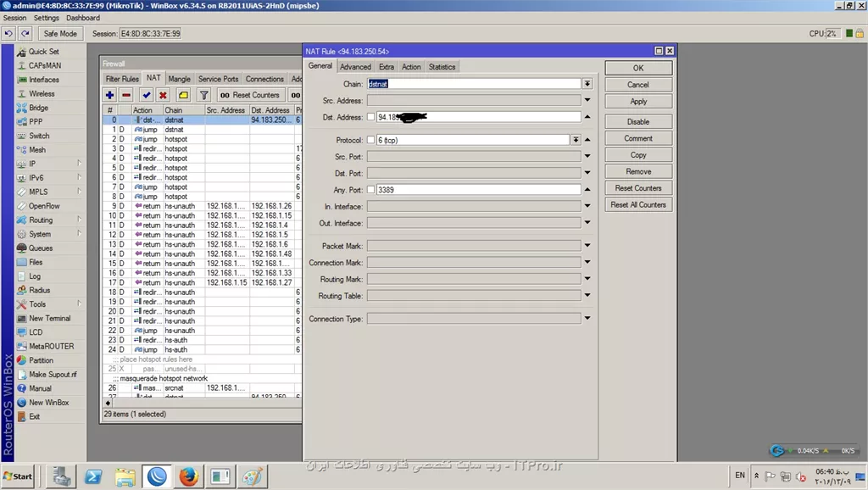Image resolution: width=868 pixels, height=490 pixels.
Task: Expand Src. Address field
Action: point(587,100)
